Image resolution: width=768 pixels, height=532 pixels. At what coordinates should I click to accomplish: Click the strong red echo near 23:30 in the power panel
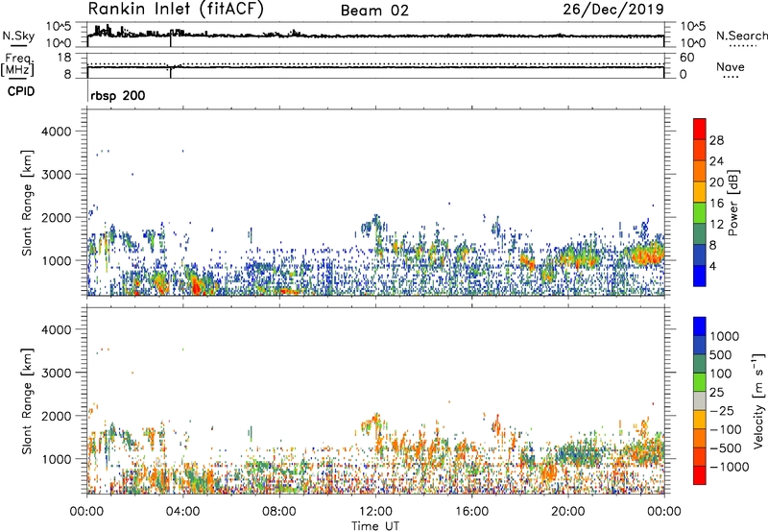646,254
